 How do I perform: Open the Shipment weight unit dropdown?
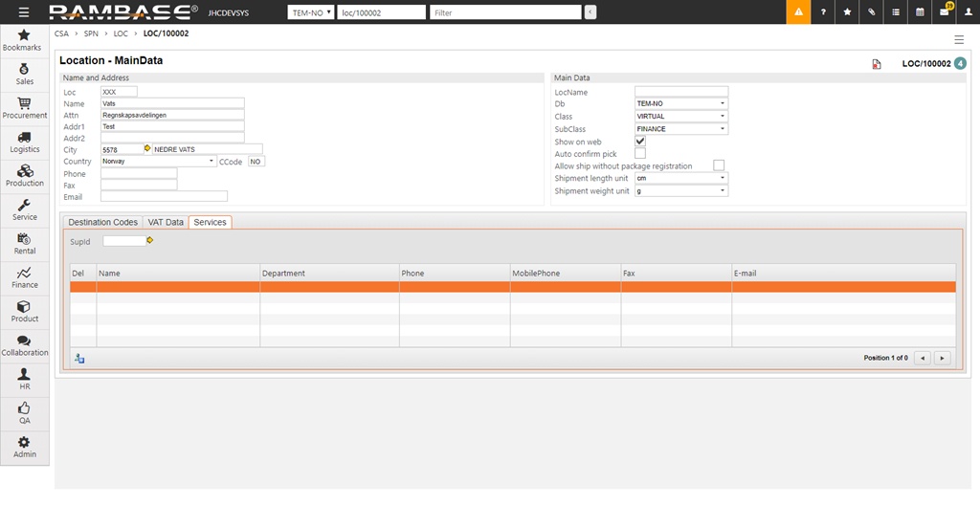[x=681, y=191]
